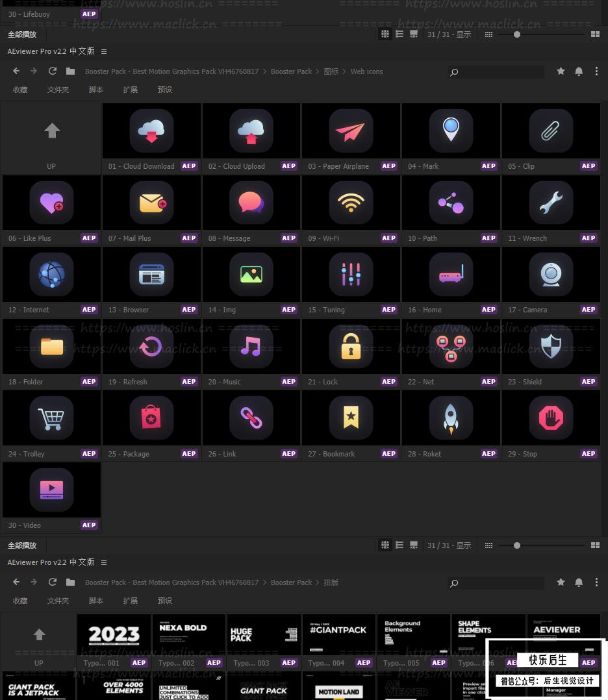Open the hamburger menu beside AEviewer Pro above Web icons
The height and width of the screenshot is (700, 608).
(104, 52)
